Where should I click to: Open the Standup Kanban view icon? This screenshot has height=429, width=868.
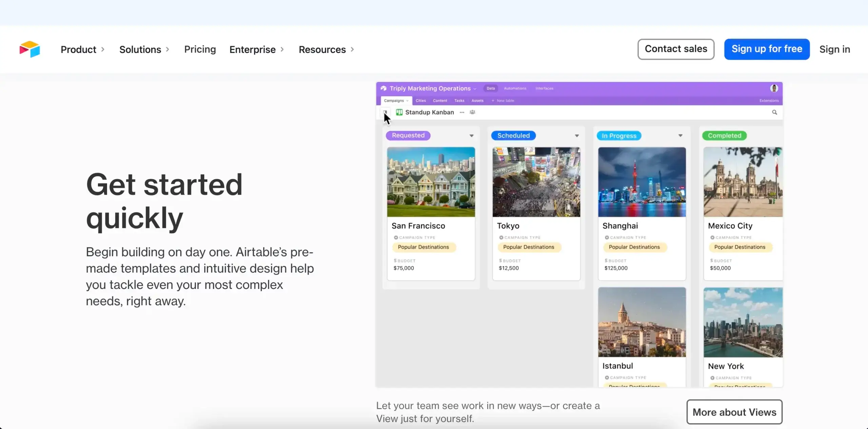coord(399,112)
